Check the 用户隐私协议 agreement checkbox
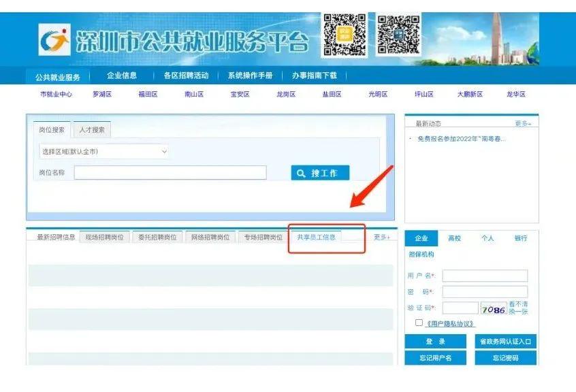The width and height of the screenshot is (576, 392). pos(419,323)
